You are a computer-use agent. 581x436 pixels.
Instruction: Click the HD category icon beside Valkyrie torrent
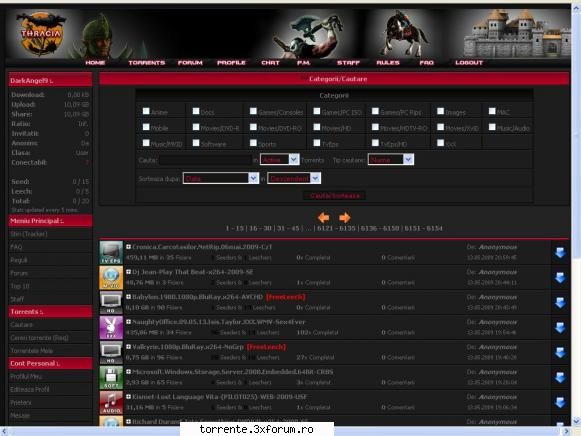click(x=111, y=353)
